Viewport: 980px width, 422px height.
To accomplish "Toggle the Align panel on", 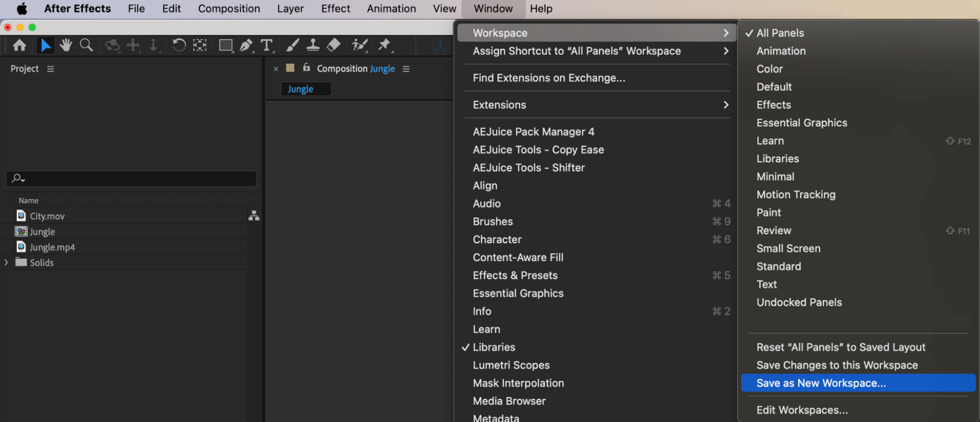I will click(595, 185).
